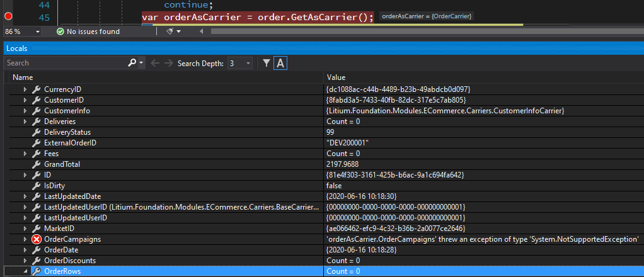Click the IsDirty value false
The image size is (644, 277).
click(335, 186)
